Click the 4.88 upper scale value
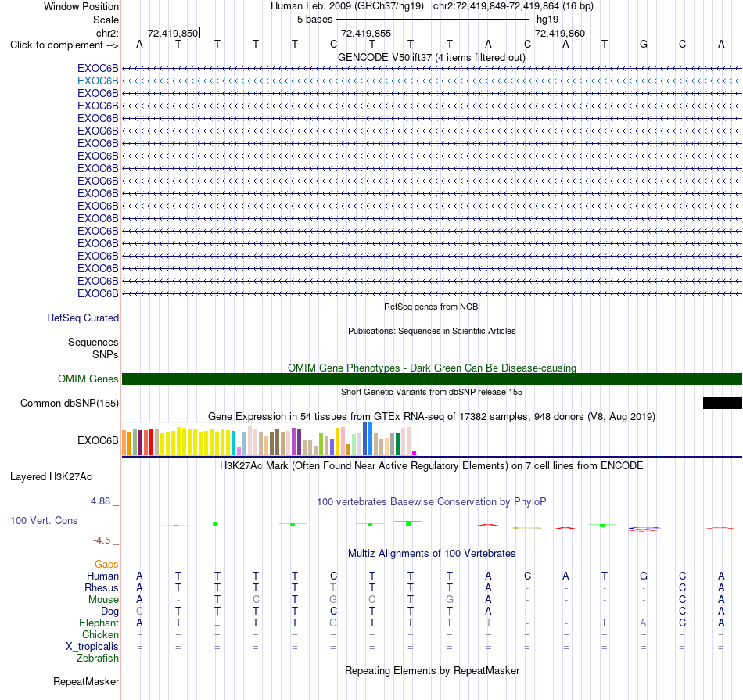Screen dimensions: 743x700 pos(100,501)
